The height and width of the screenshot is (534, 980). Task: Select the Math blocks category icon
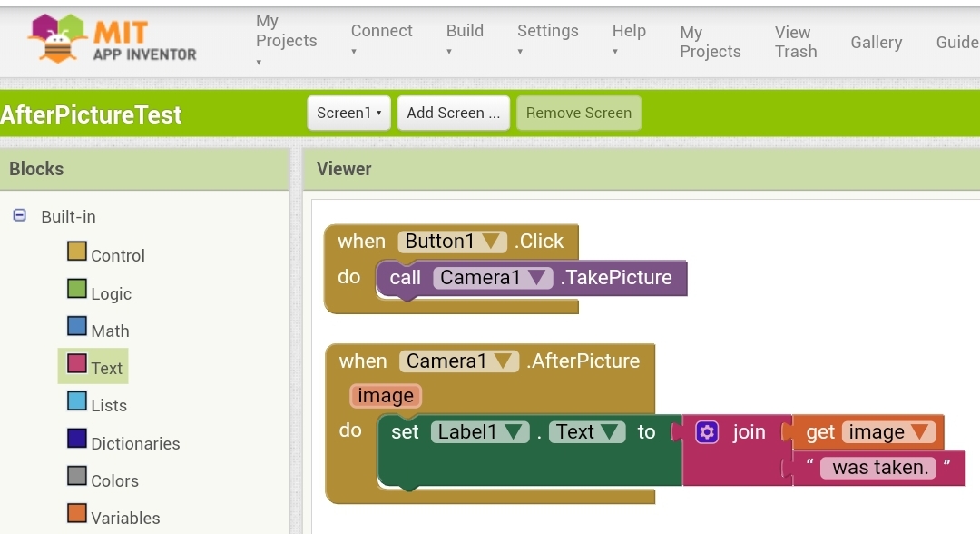tap(77, 327)
